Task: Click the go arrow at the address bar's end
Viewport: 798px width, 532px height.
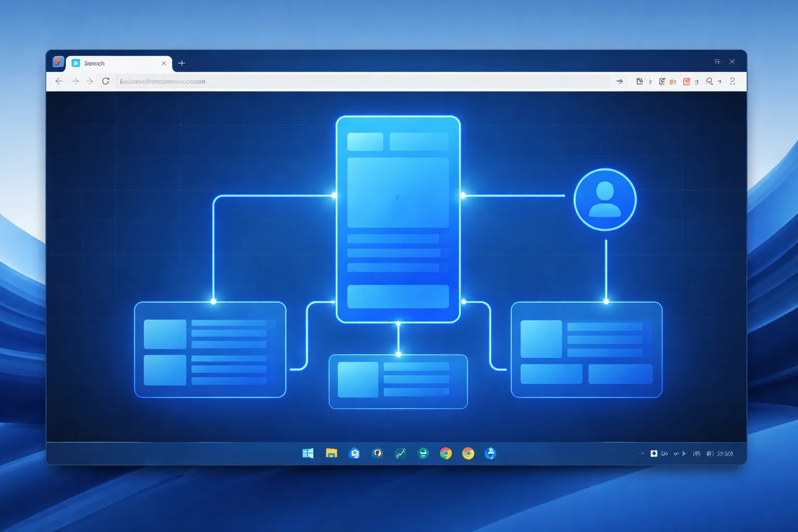Action: (620, 82)
